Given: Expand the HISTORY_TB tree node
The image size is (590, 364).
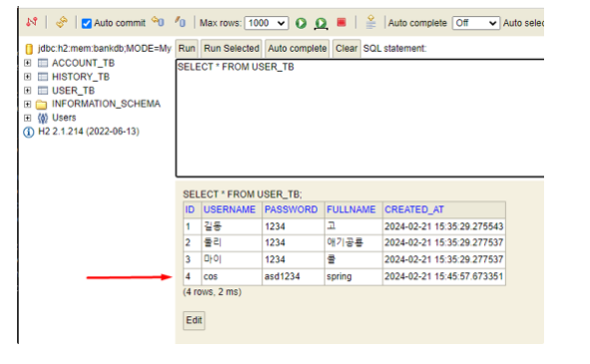Looking at the screenshot, I should pyautogui.click(x=28, y=77).
